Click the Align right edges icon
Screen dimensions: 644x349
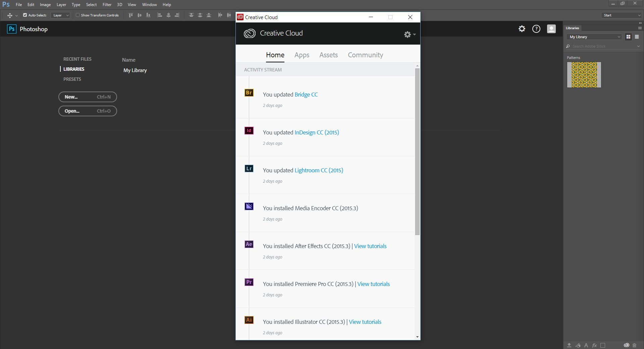click(177, 15)
